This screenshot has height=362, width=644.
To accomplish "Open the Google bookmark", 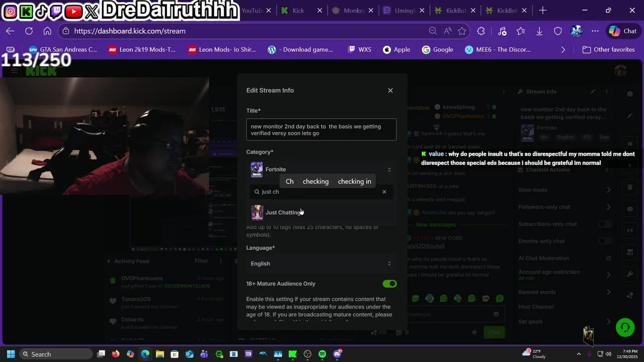I will point(438,50).
